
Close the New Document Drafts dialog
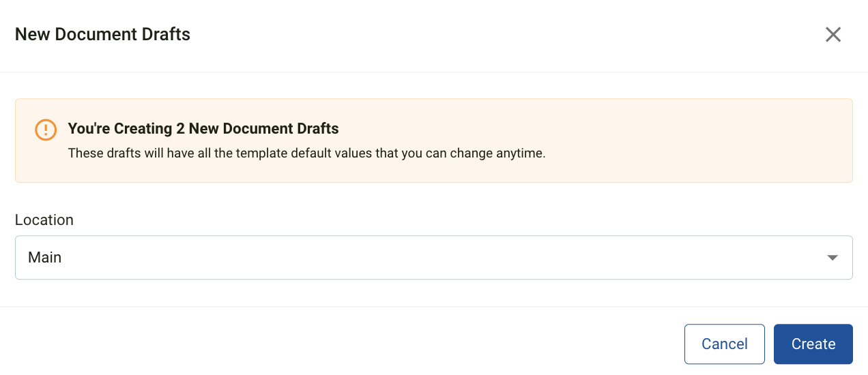coord(833,35)
